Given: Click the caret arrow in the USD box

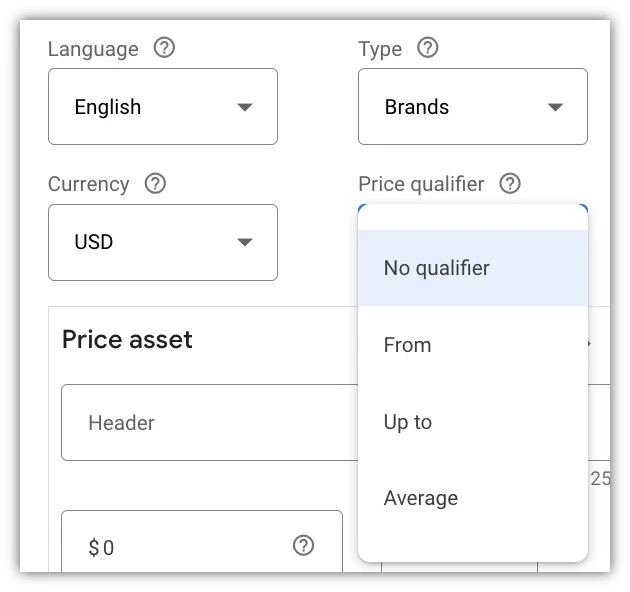Looking at the screenshot, I should (x=245, y=242).
